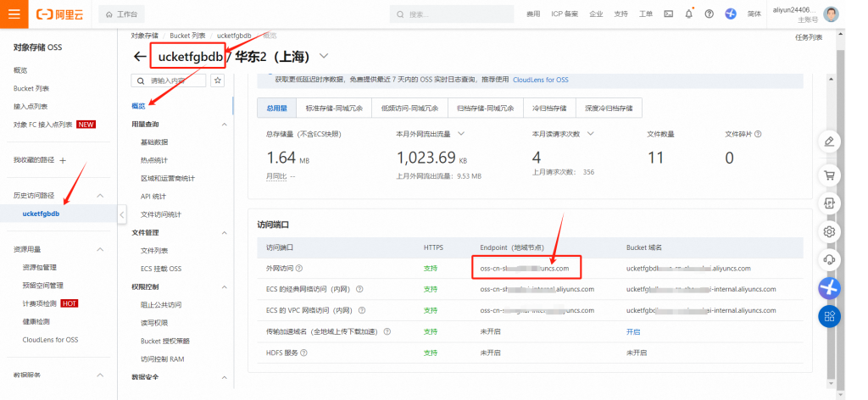Open the edit pencil floating icon
The width and height of the screenshot is (868, 400).
[829, 142]
